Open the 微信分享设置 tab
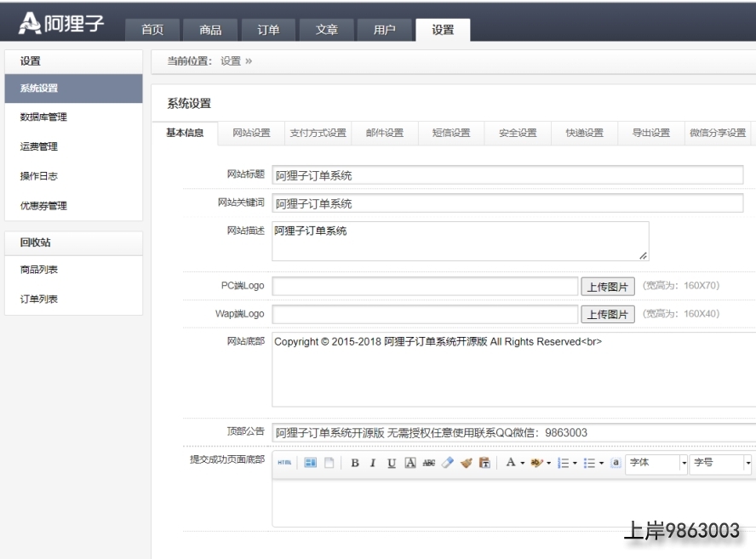Image resolution: width=756 pixels, height=559 pixels. click(718, 133)
